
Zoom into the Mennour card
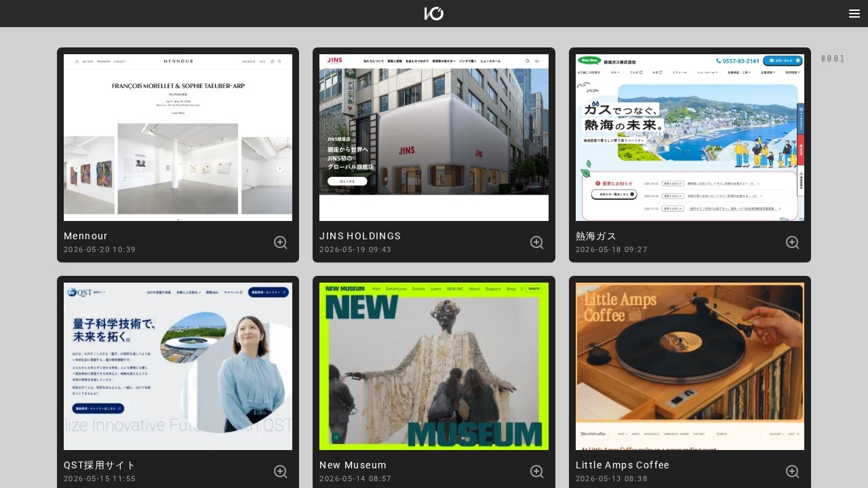coord(281,243)
